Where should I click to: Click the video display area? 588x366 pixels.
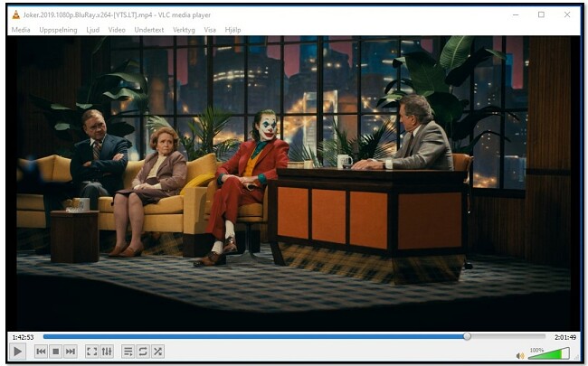[x=294, y=183]
